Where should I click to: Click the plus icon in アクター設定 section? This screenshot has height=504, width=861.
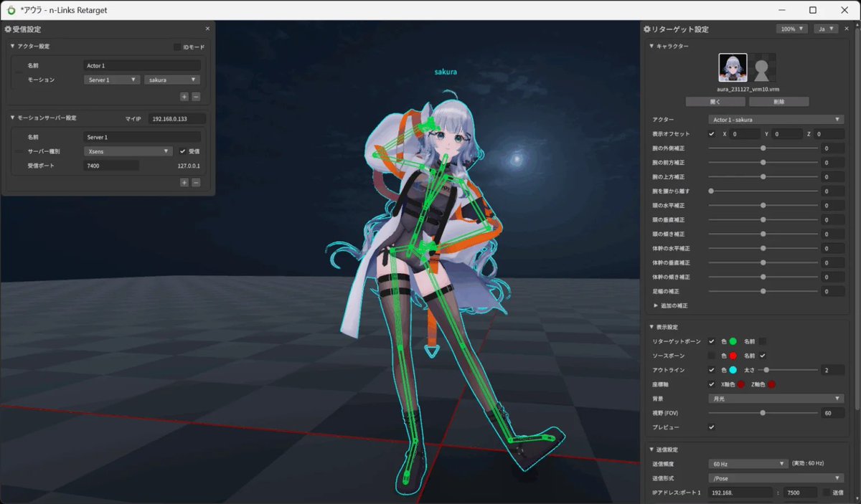click(184, 96)
